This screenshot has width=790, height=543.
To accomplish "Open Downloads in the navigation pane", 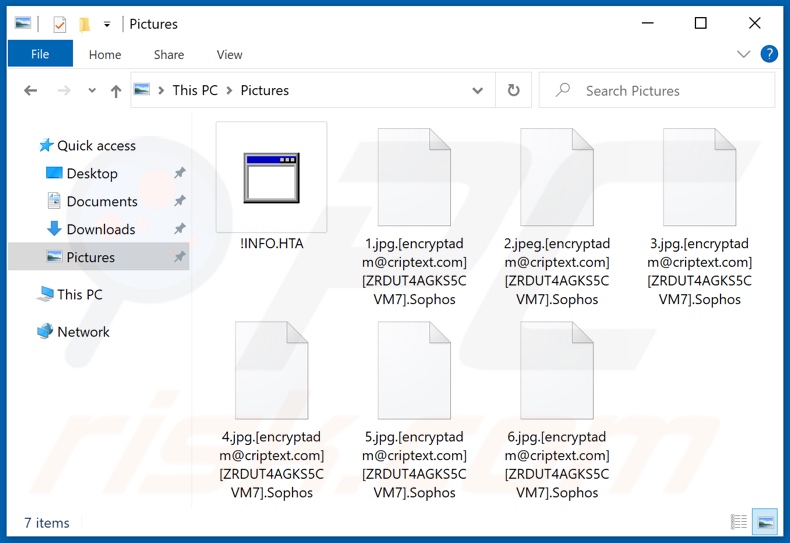I will [x=100, y=229].
